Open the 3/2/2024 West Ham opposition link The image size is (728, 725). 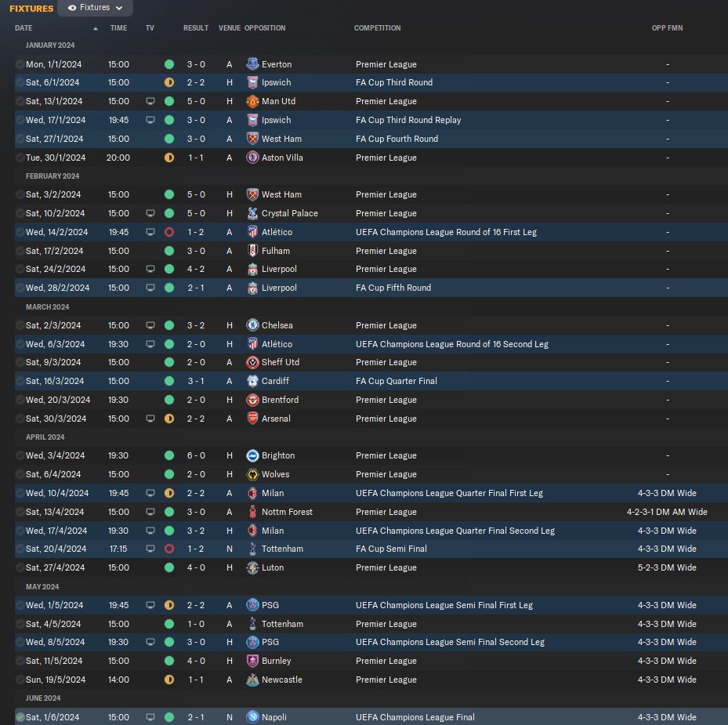281,194
